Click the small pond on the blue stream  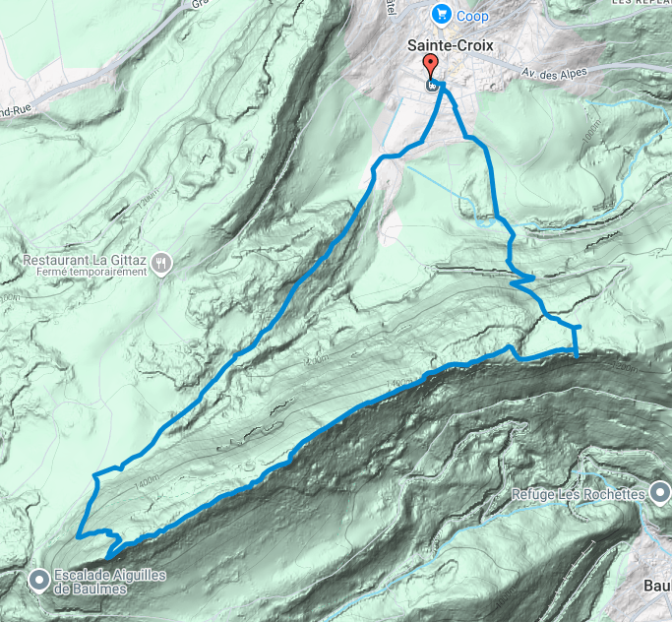(484, 222)
